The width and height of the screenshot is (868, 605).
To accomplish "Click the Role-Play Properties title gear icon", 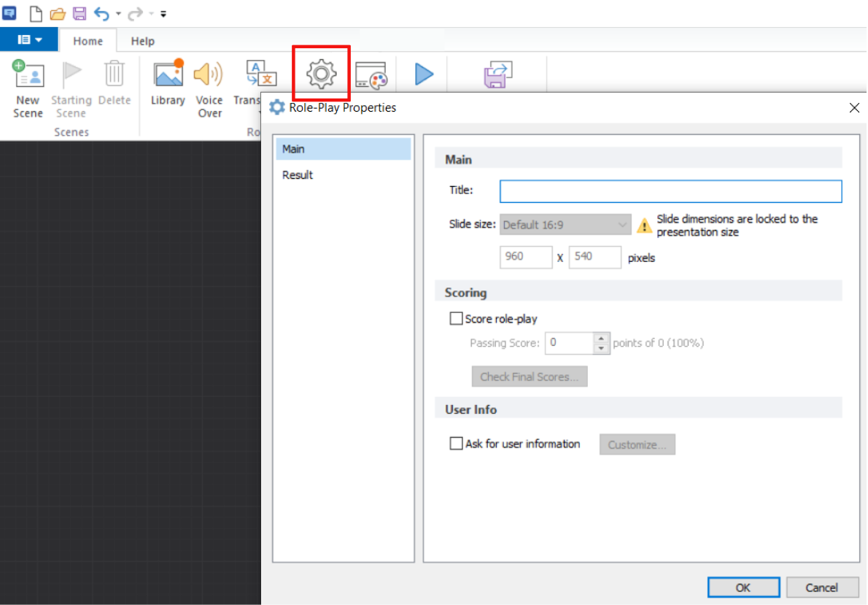I will pos(276,107).
